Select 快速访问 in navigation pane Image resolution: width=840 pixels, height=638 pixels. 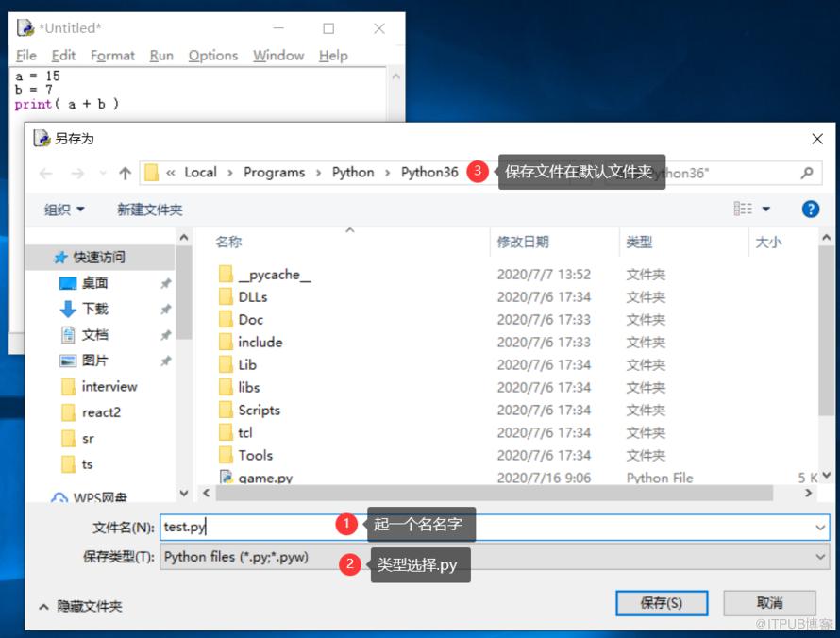click(x=100, y=257)
